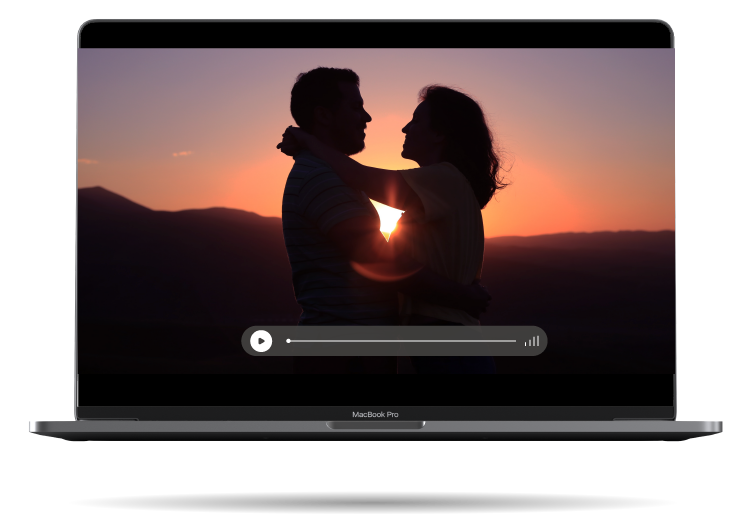Click the tallest bar of the volume indicator

[537, 340]
